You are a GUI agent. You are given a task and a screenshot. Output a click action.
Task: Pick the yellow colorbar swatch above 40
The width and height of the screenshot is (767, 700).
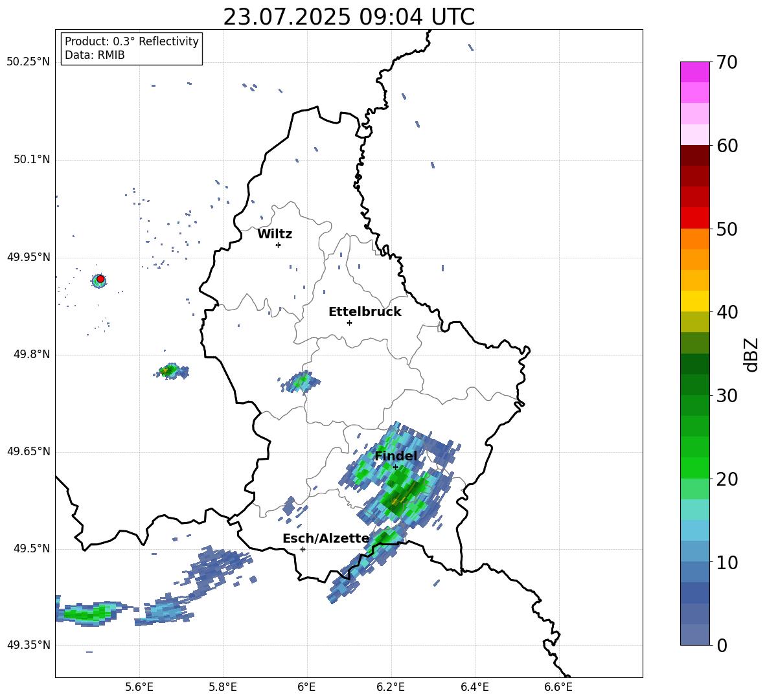coord(694,301)
